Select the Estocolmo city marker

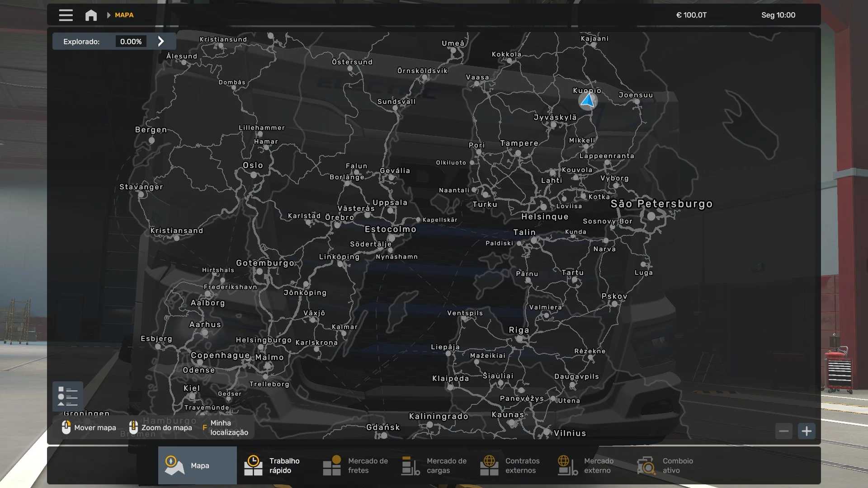[392, 238]
